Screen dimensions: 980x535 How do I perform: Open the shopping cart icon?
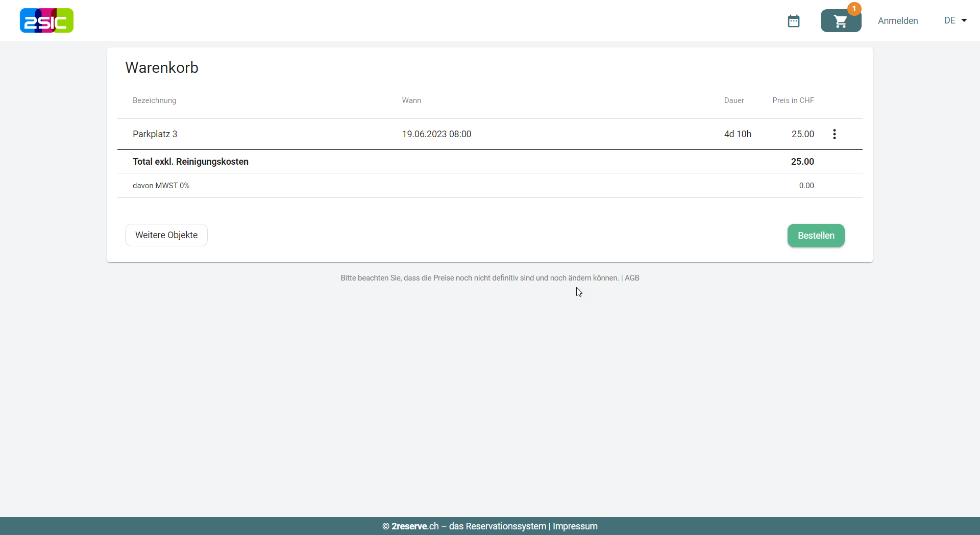[840, 21]
